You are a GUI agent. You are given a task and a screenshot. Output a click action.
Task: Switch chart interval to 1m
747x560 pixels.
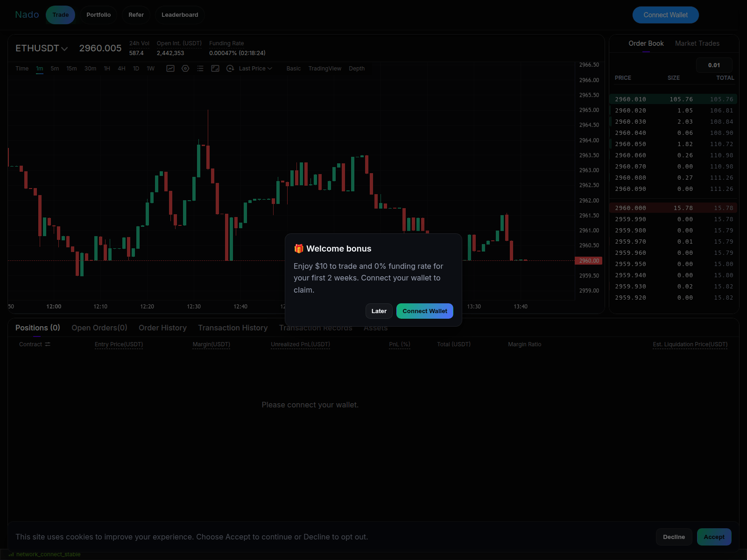click(x=39, y=68)
